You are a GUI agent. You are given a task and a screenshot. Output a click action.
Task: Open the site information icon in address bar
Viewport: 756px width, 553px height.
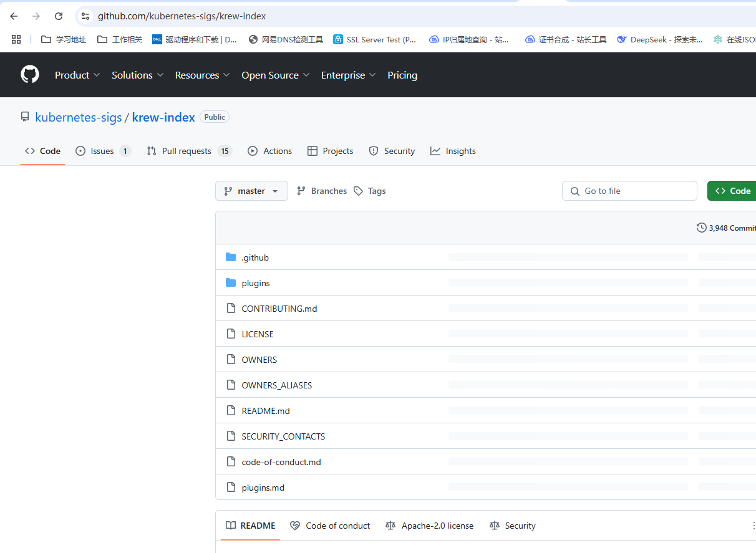(x=85, y=16)
